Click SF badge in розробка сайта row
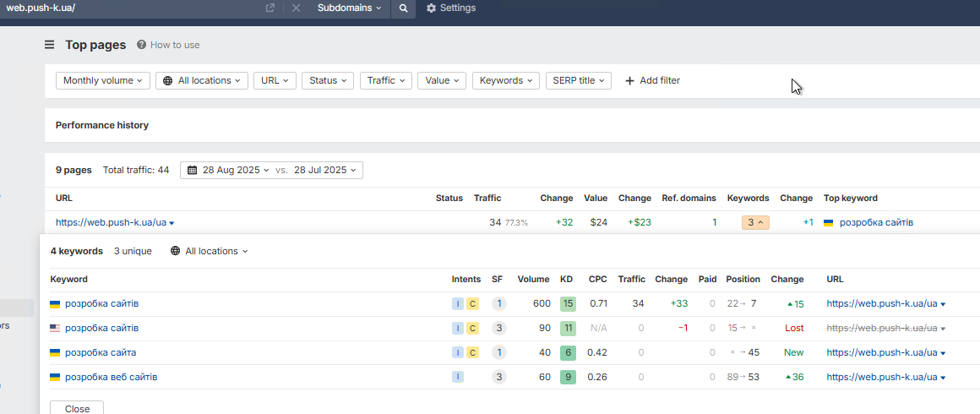 [498, 352]
